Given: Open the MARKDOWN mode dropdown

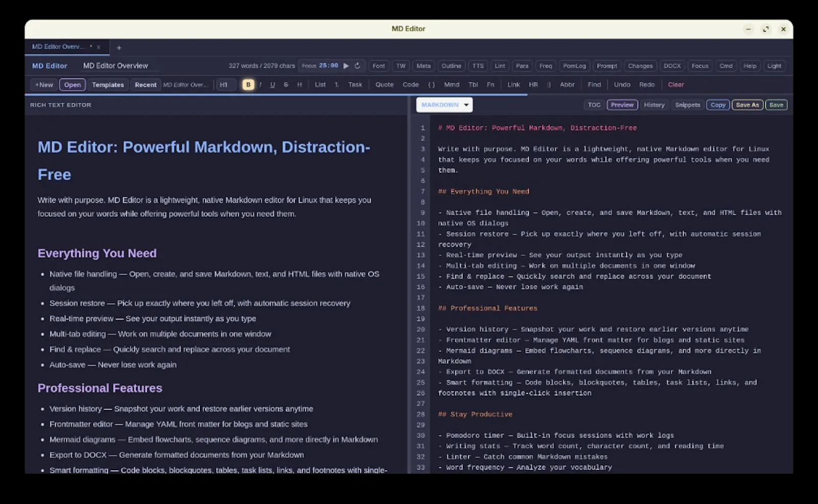Looking at the screenshot, I should pyautogui.click(x=444, y=105).
